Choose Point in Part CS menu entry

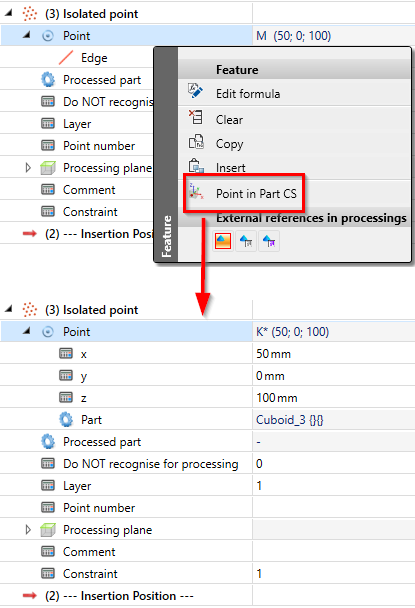click(x=256, y=193)
